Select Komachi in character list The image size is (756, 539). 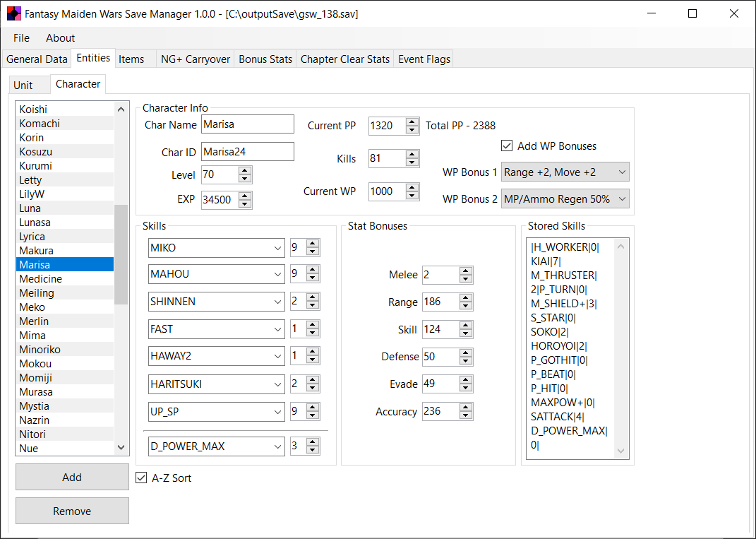65,124
